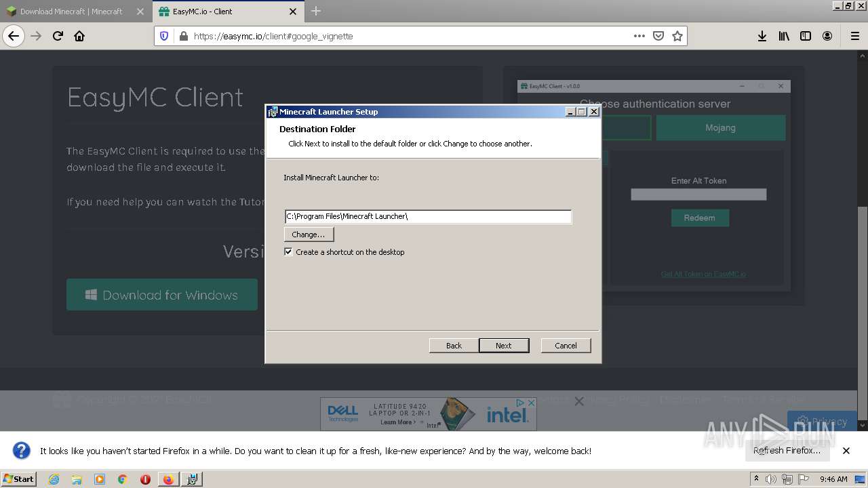Screen dimensions: 868x488
Task: Open volume control in system tray
Action: [x=771, y=479]
